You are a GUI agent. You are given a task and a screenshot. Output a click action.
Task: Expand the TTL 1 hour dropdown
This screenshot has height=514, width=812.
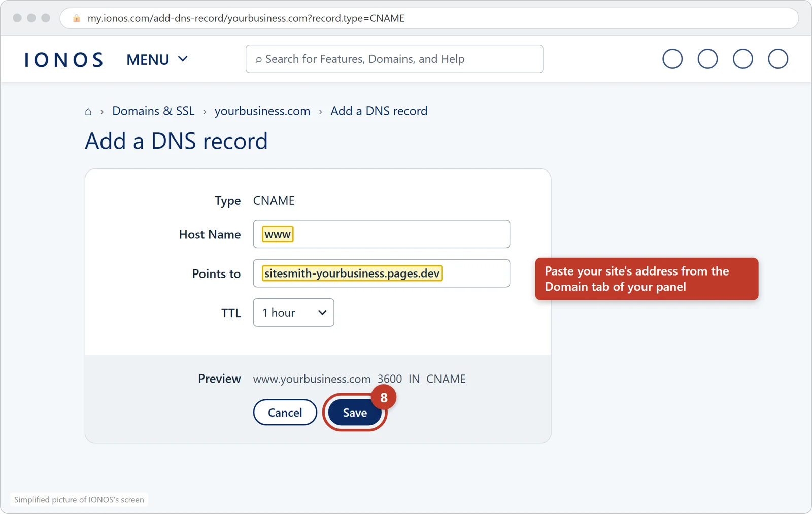pos(293,313)
